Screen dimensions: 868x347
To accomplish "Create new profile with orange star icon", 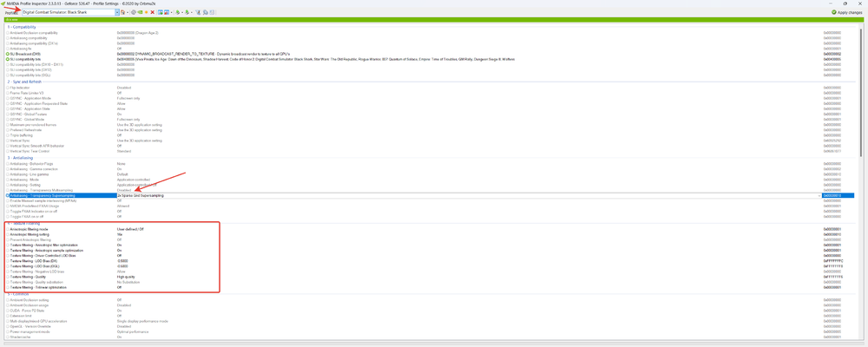I will coord(146,12).
